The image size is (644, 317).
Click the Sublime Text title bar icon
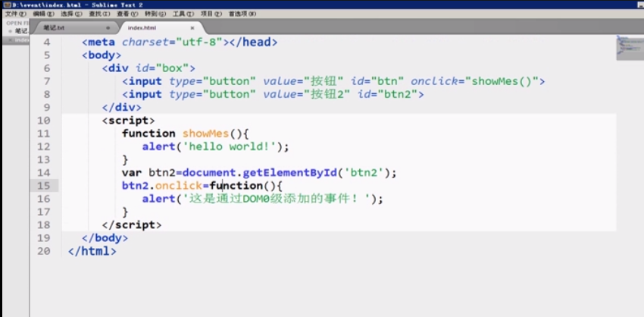click(7, 5)
